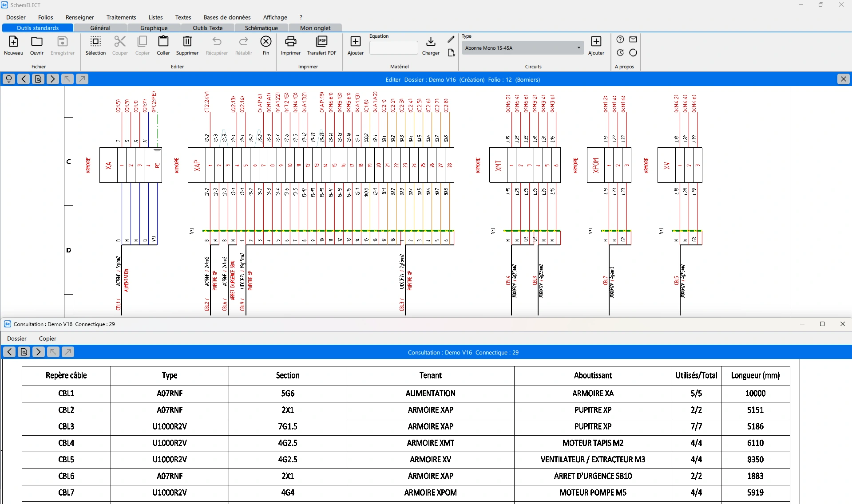This screenshot has height=504, width=852.
Task: Open the Bases de données menu
Action: [227, 17]
